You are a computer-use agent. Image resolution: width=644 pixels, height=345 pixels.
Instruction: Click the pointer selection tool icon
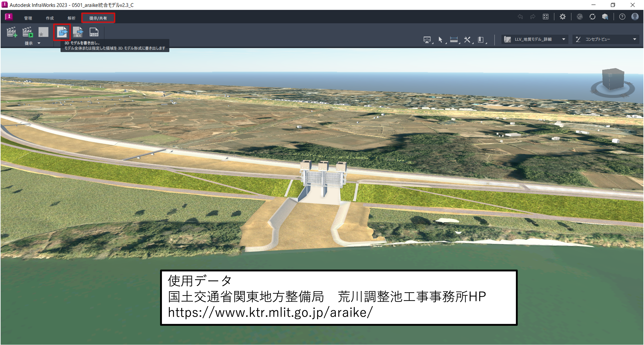[x=440, y=39]
